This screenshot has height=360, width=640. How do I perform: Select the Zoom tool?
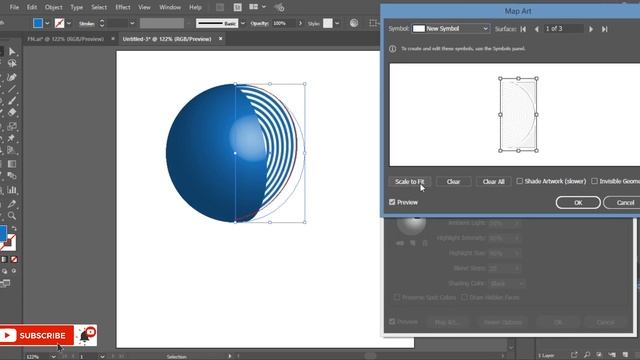[x=12, y=215]
